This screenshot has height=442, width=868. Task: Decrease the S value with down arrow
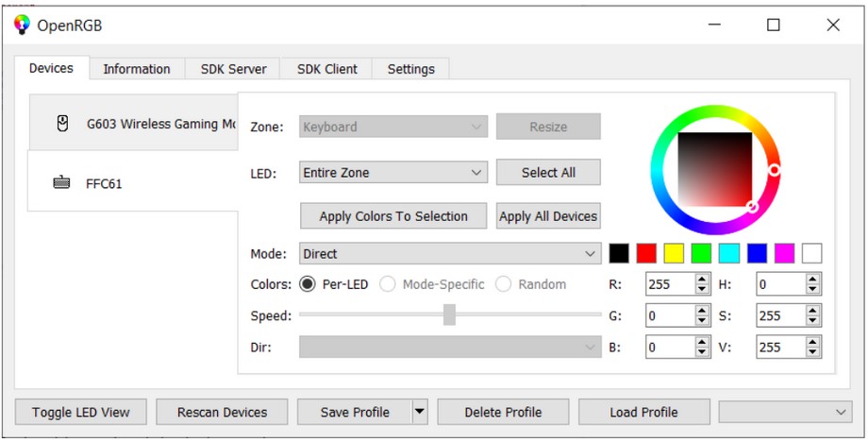coord(812,321)
